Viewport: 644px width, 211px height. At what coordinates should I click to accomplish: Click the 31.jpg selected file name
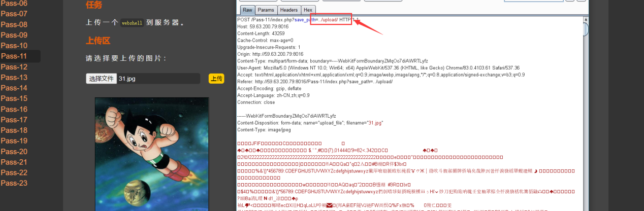coord(127,79)
